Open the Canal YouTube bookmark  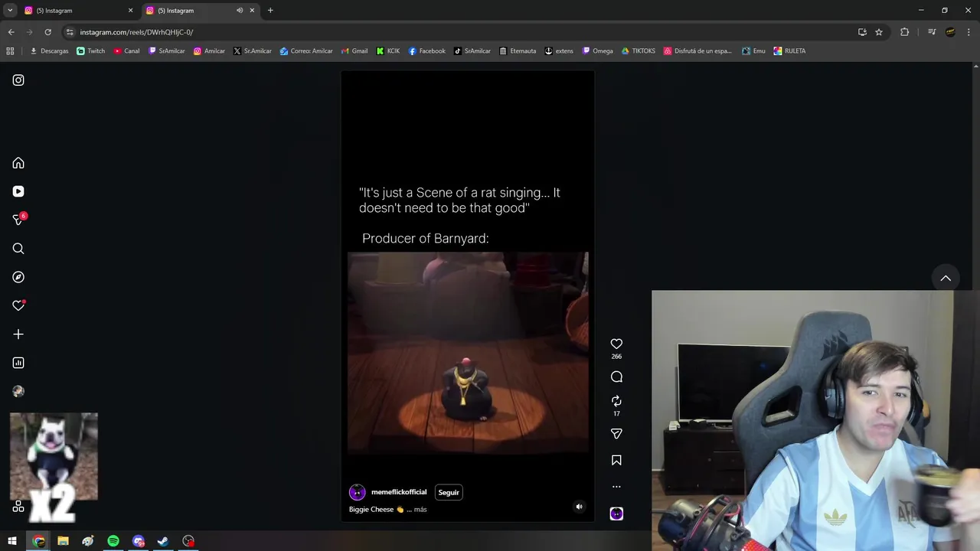pos(126,51)
